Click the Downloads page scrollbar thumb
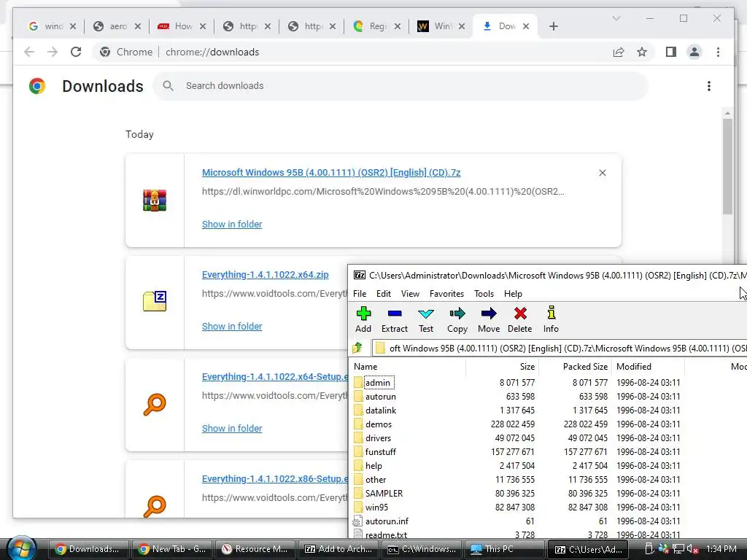The height and width of the screenshot is (560, 747). pyautogui.click(x=727, y=166)
